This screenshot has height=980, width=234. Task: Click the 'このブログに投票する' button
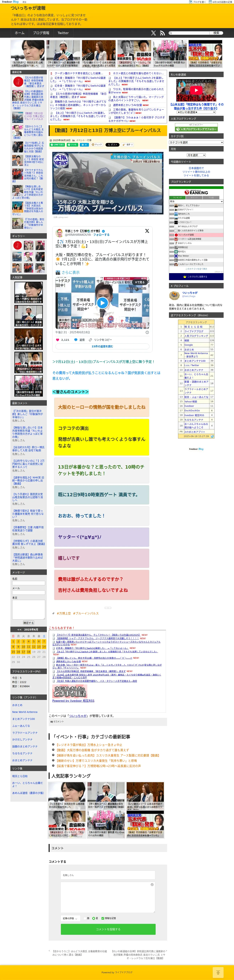(196, 277)
